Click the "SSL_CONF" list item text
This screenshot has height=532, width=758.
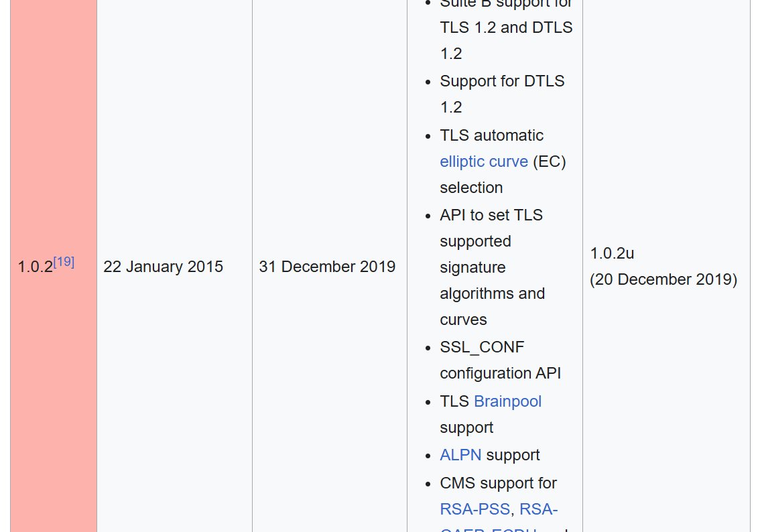pyautogui.click(x=482, y=347)
